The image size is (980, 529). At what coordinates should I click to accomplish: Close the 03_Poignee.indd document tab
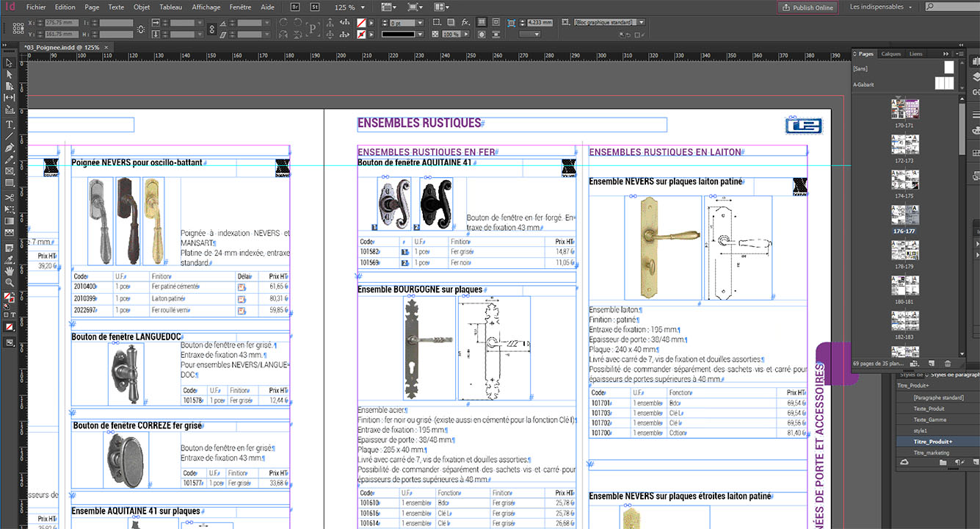[106, 47]
